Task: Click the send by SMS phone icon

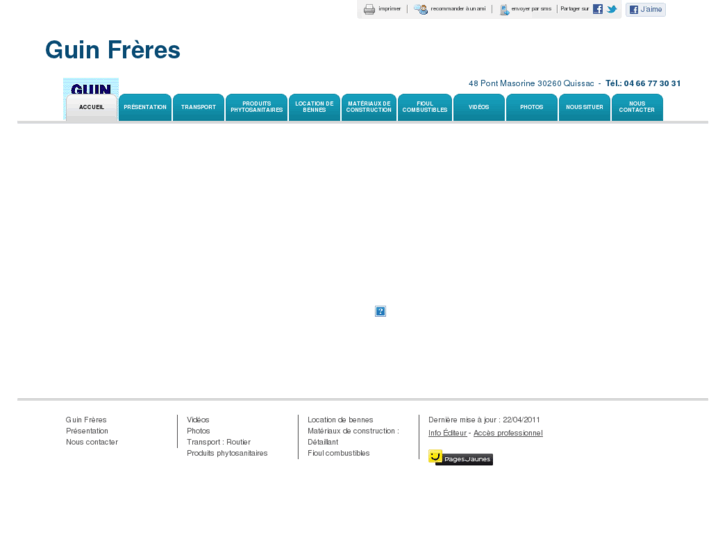Action: coord(504,10)
